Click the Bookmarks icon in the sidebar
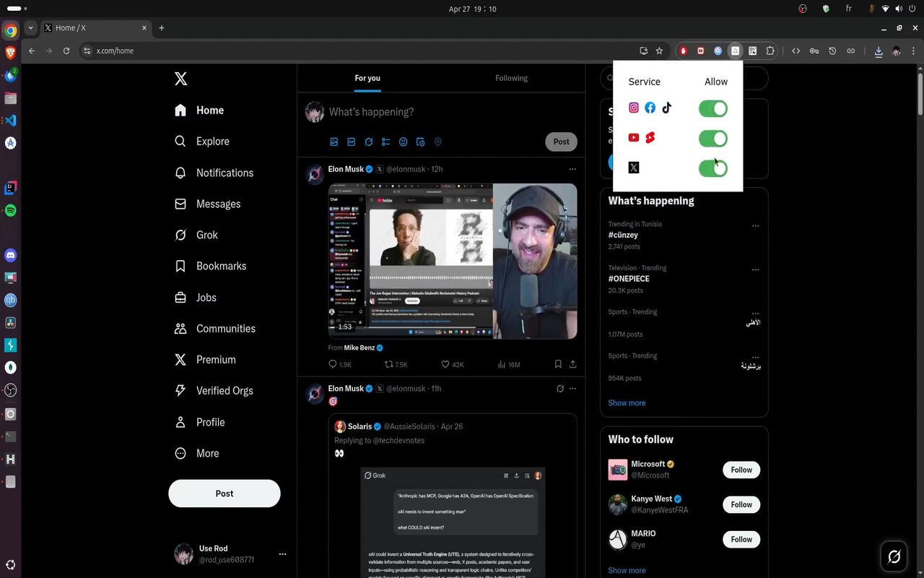Image resolution: width=924 pixels, height=578 pixels. [180, 266]
